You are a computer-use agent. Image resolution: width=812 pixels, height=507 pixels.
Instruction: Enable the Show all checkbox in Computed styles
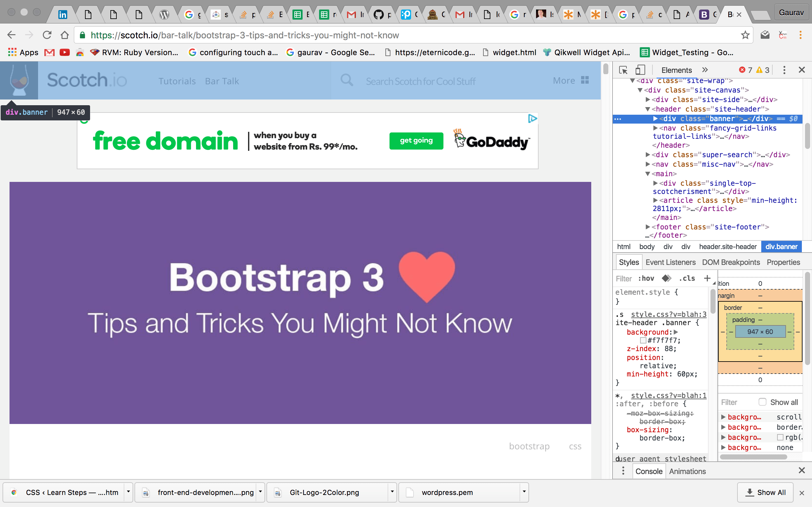pos(763,402)
